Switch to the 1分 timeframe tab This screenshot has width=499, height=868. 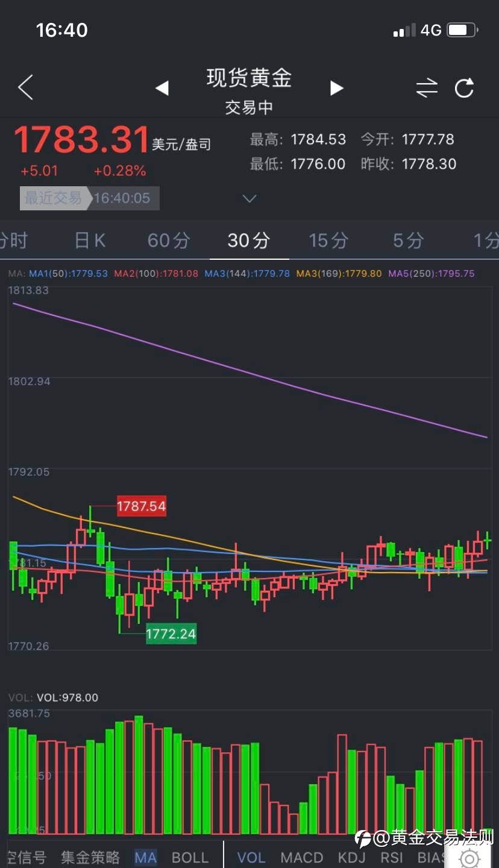486,241
